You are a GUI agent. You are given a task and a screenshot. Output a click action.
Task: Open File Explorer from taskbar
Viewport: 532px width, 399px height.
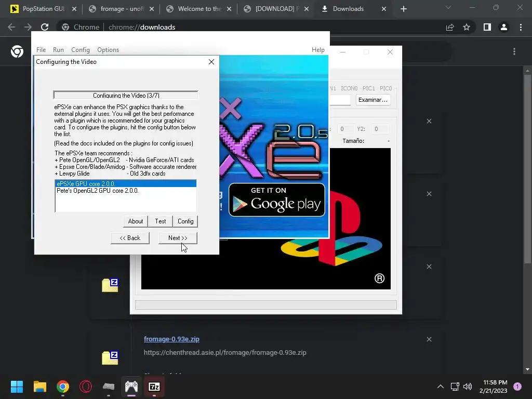[x=39, y=387]
